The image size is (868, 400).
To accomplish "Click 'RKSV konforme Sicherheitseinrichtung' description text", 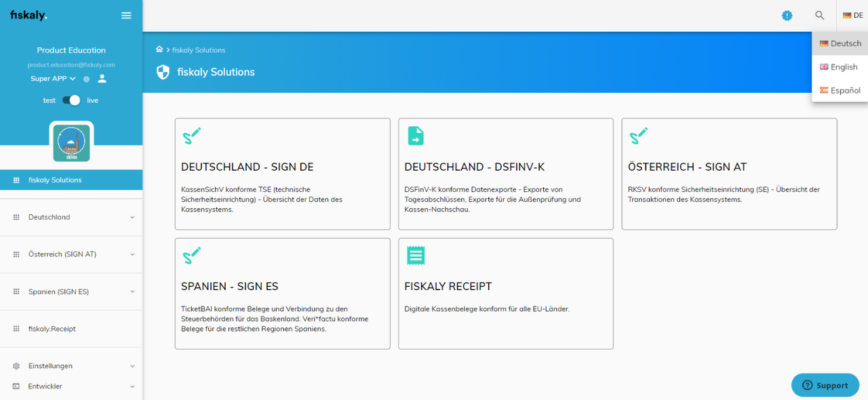I will 724,195.
